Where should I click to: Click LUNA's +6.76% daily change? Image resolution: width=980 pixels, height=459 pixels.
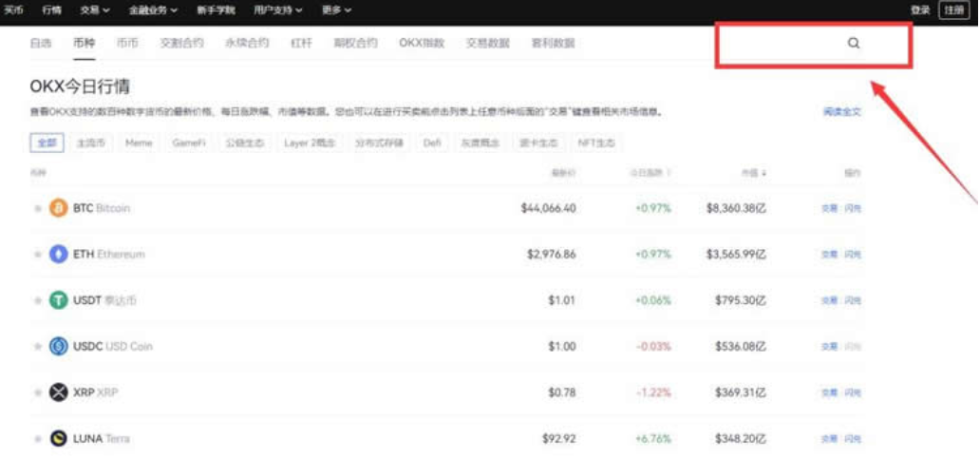[653, 439]
